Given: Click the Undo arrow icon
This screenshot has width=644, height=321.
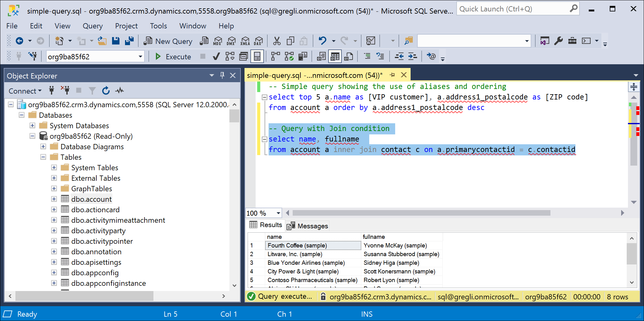Looking at the screenshot, I should (x=323, y=41).
